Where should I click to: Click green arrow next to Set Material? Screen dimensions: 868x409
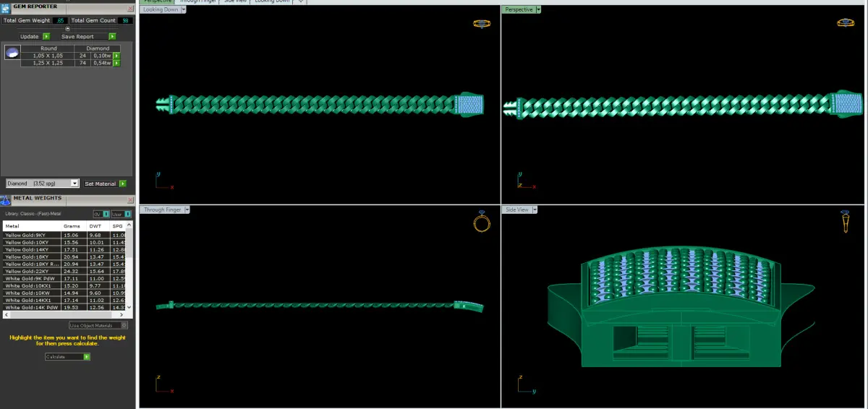123,184
